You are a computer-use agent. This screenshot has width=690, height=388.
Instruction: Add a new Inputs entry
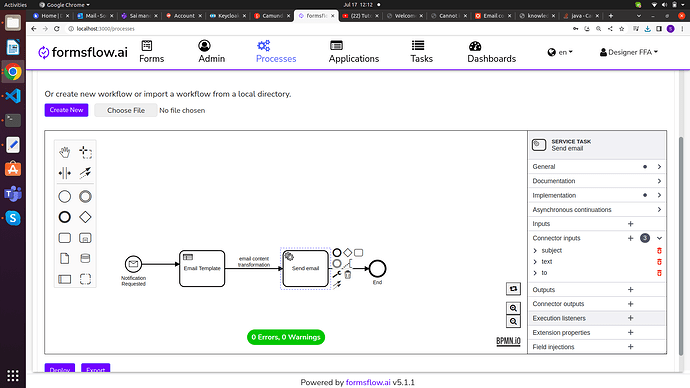pyautogui.click(x=630, y=224)
